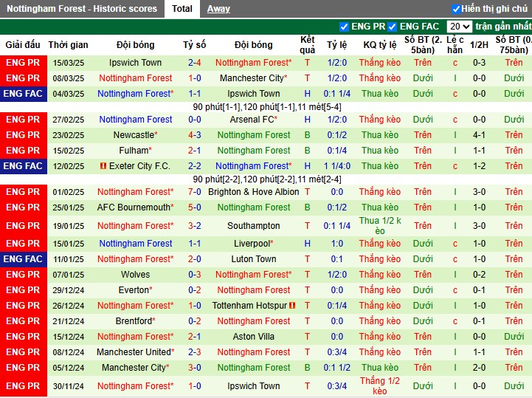Click the 1 1/4:0 odds for Exeter match
The height and width of the screenshot is (398, 532).
tap(337, 166)
